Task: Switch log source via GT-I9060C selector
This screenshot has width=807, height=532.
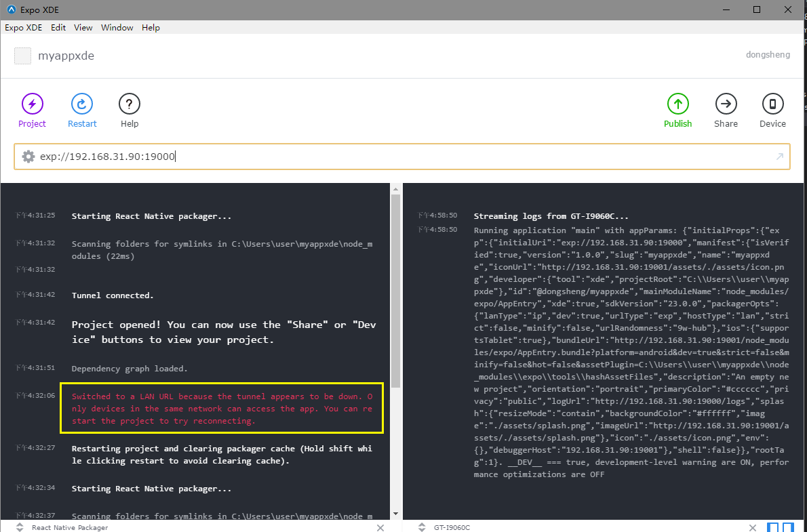Action: [x=422, y=527]
